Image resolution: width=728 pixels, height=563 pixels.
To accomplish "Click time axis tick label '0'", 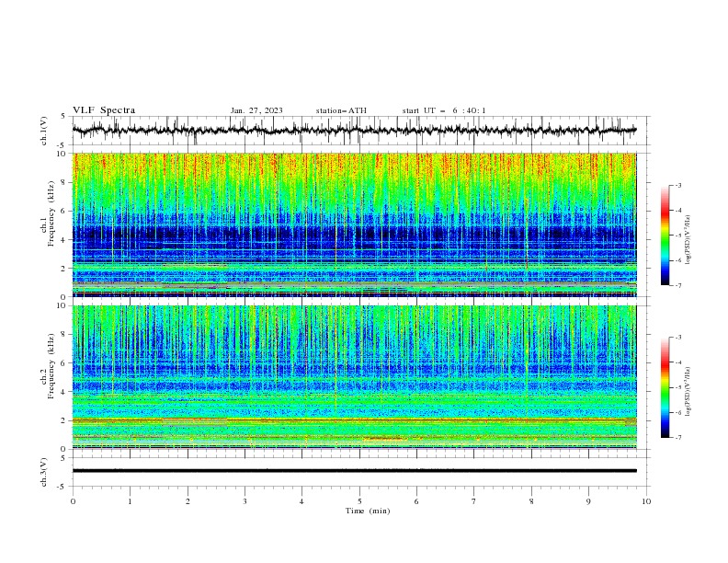I will [73, 501].
